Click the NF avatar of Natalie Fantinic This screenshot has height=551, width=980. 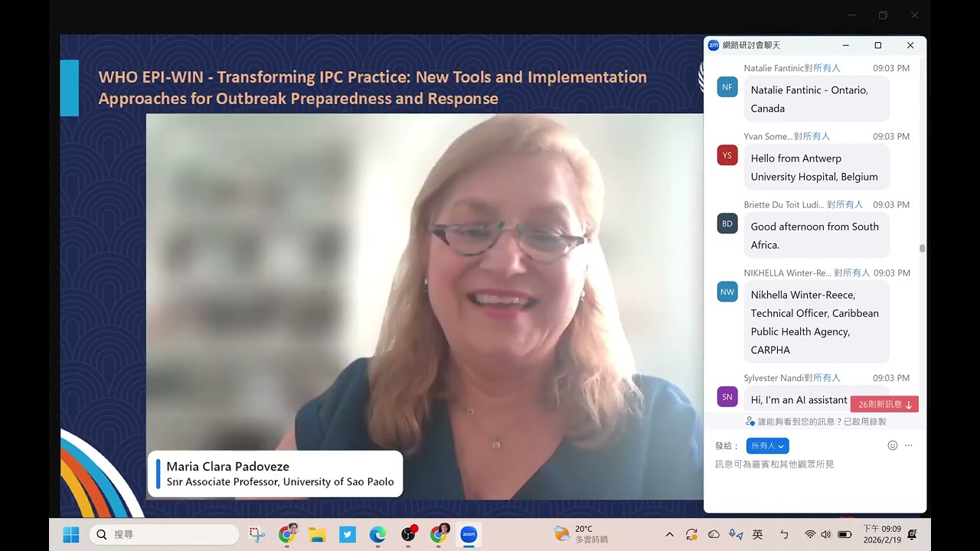click(x=727, y=87)
